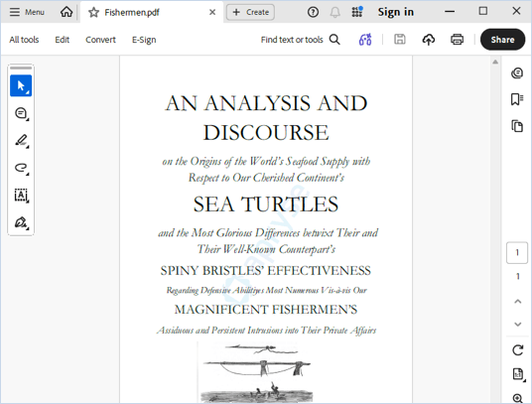Go to previous page chevron
The width and height of the screenshot is (532, 404).
tap(518, 301)
